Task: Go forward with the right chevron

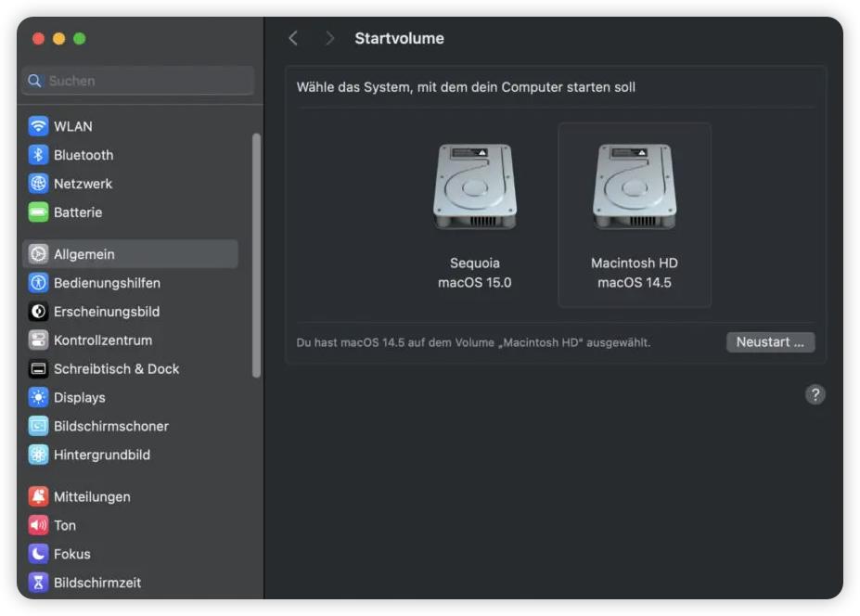Action: tap(329, 38)
